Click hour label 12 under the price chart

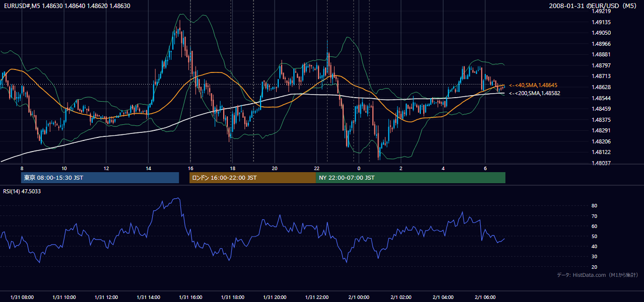click(106, 168)
